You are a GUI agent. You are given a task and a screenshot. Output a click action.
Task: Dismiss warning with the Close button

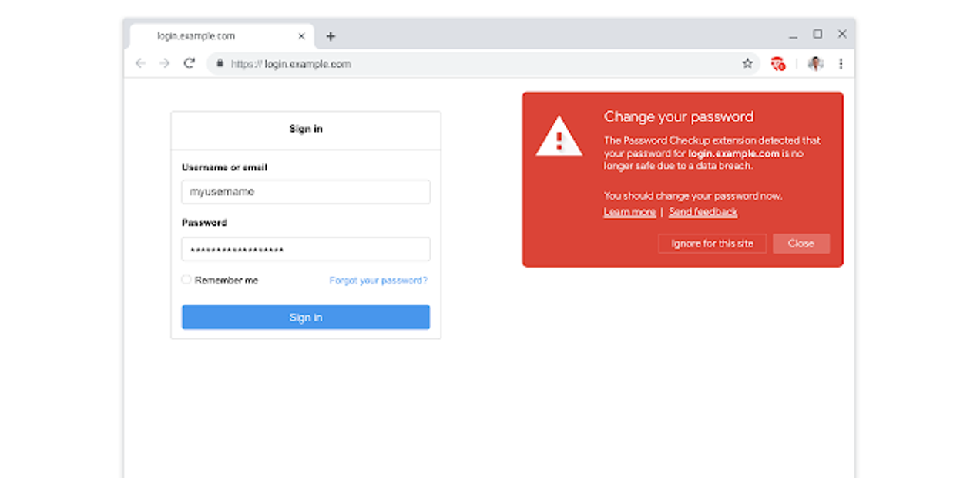click(x=801, y=244)
